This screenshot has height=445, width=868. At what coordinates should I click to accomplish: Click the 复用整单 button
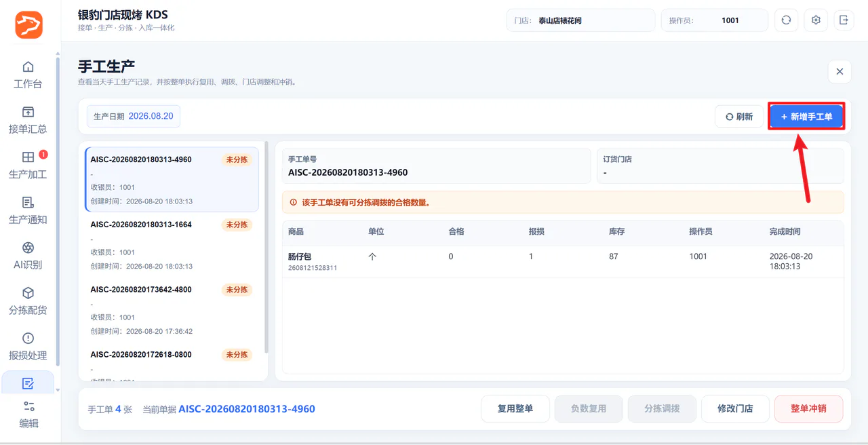coord(515,409)
